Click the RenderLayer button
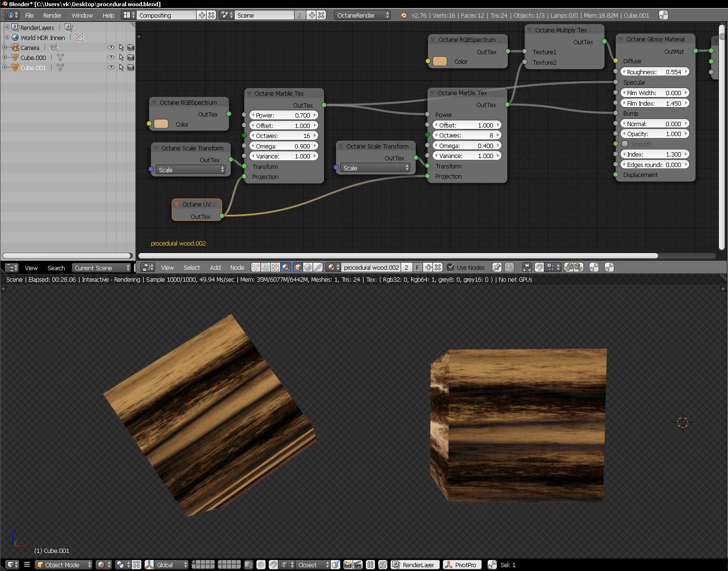The width and height of the screenshot is (728, 571). [x=414, y=565]
